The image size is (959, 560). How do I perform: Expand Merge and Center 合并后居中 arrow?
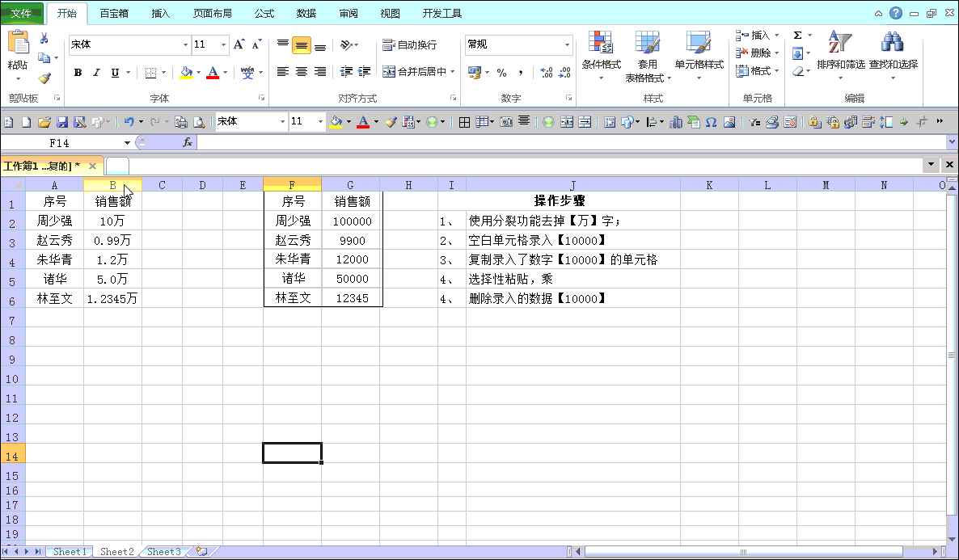click(453, 72)
